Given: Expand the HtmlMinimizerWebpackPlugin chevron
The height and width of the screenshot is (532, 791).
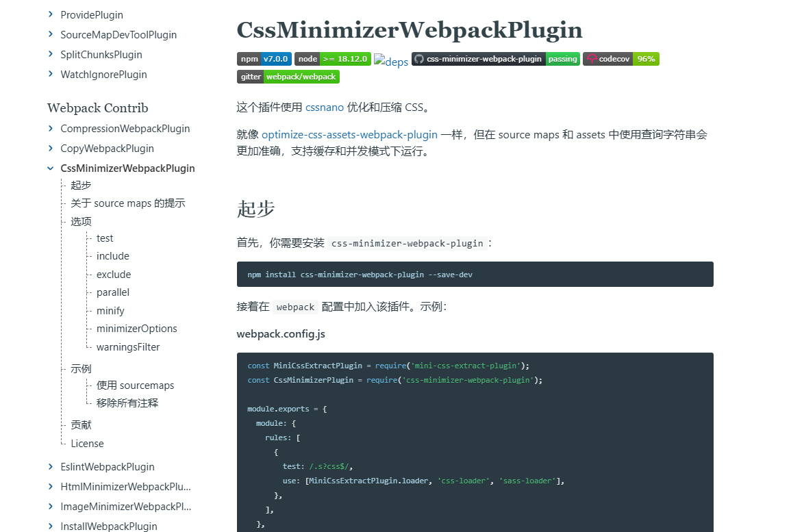Looking at the screenshot, I should tap(51, 487).
